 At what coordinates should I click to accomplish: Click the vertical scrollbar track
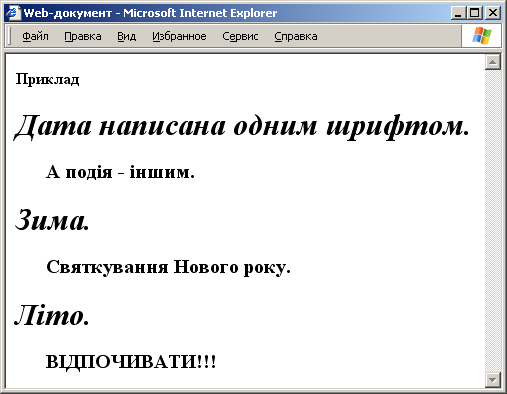(493, 221)
